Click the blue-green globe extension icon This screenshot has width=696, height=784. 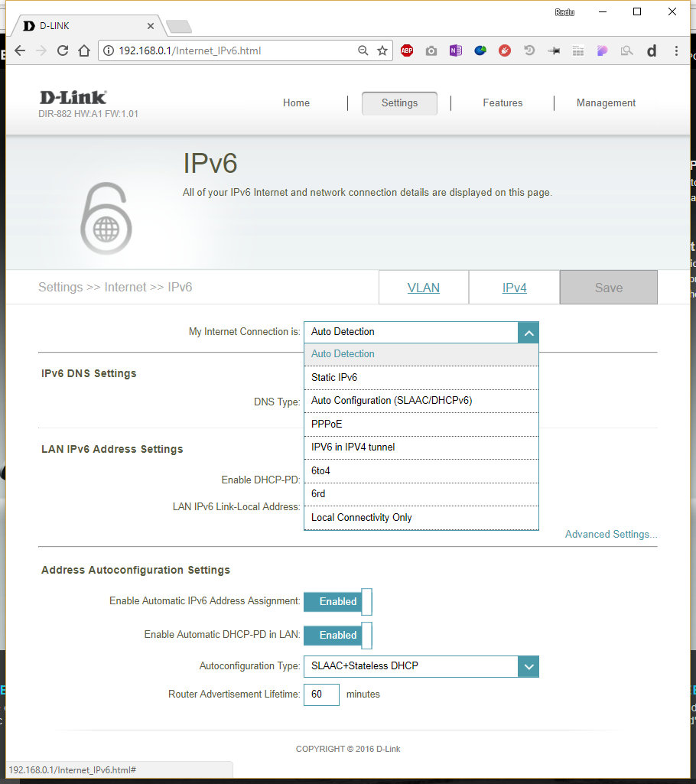pos(480,50)
